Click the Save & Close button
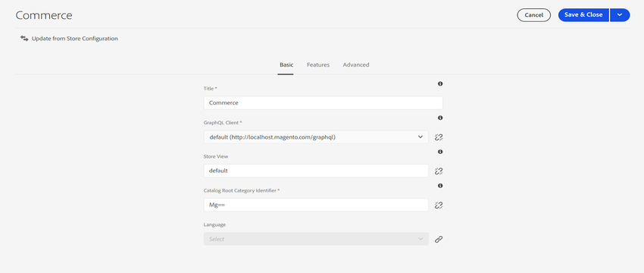Image resolution: width=644 pixels, height=273 pixels. [583, 15]
